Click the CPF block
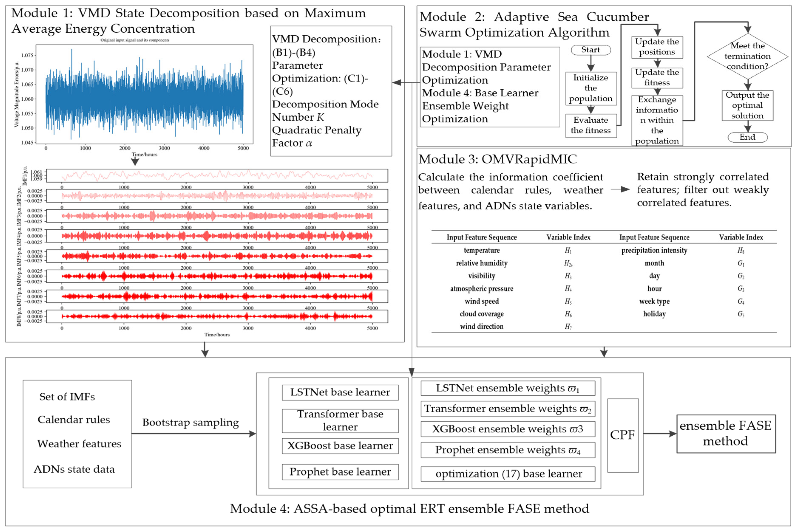Image resolution: width=796 pixels, height=532 pixels. pos(622,435)
